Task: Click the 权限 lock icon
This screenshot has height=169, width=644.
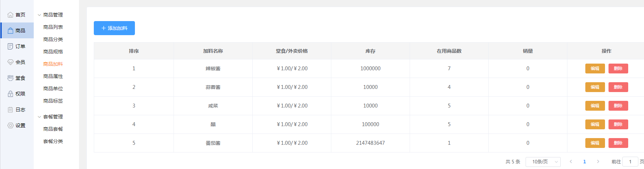Action: coord(11,94)
